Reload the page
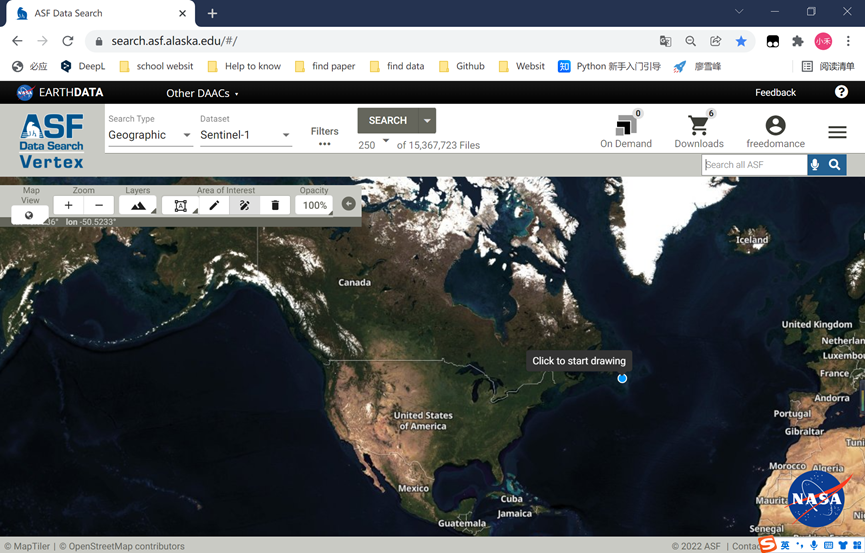 tap(67, 41)
